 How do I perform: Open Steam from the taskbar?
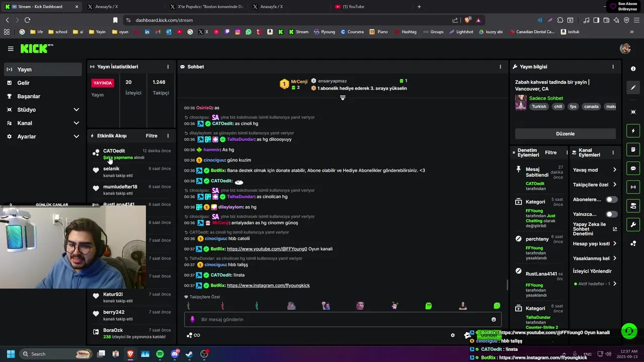[x=189, y=354]
